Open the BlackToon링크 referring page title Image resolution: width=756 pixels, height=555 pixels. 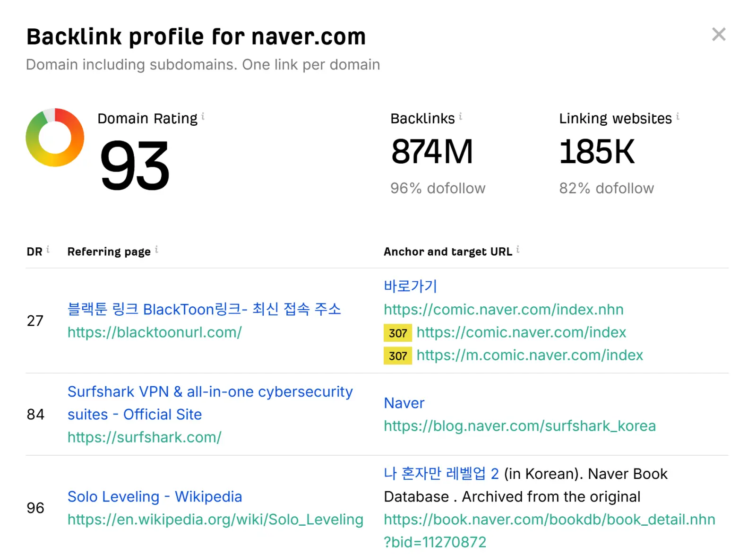click(x=204, y=309)
